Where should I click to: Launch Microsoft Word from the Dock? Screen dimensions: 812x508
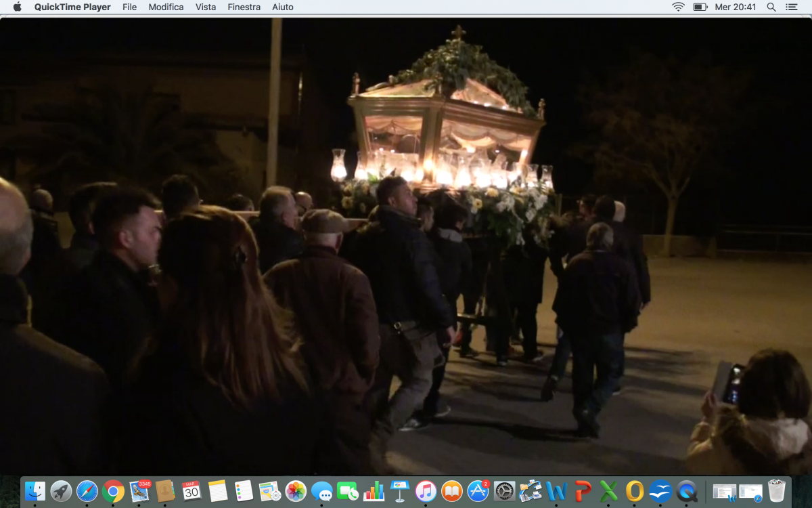coord(556,491)
